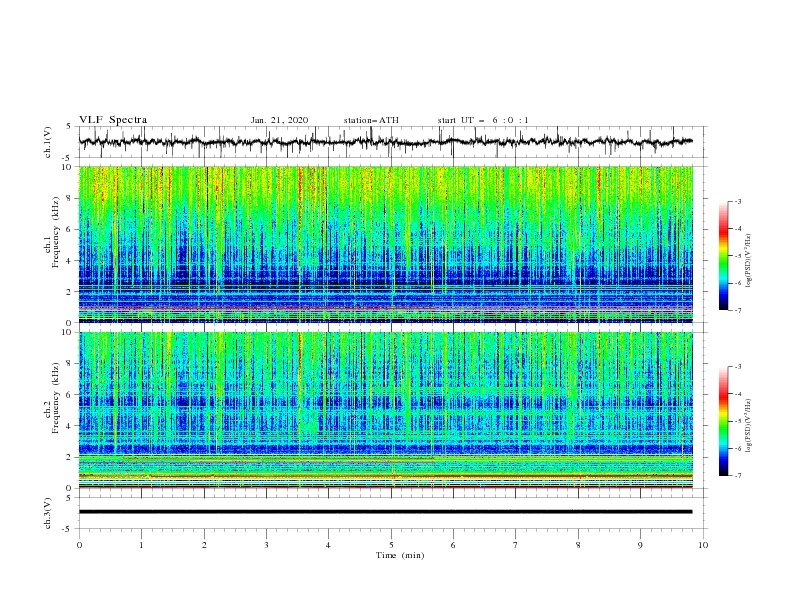The width and height of the screenshot is (792, 612).
Task: Click the "2" minute tick on time axis
Action: pos(204,545)
